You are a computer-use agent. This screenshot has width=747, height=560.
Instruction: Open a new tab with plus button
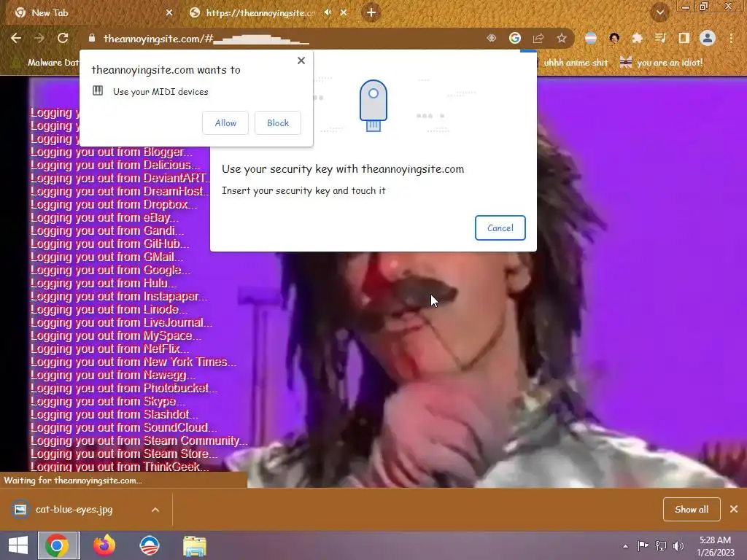371,13
